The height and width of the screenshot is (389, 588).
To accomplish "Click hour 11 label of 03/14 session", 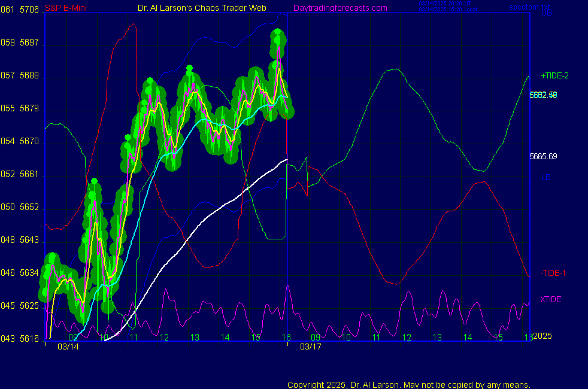I will pos(134,338).
